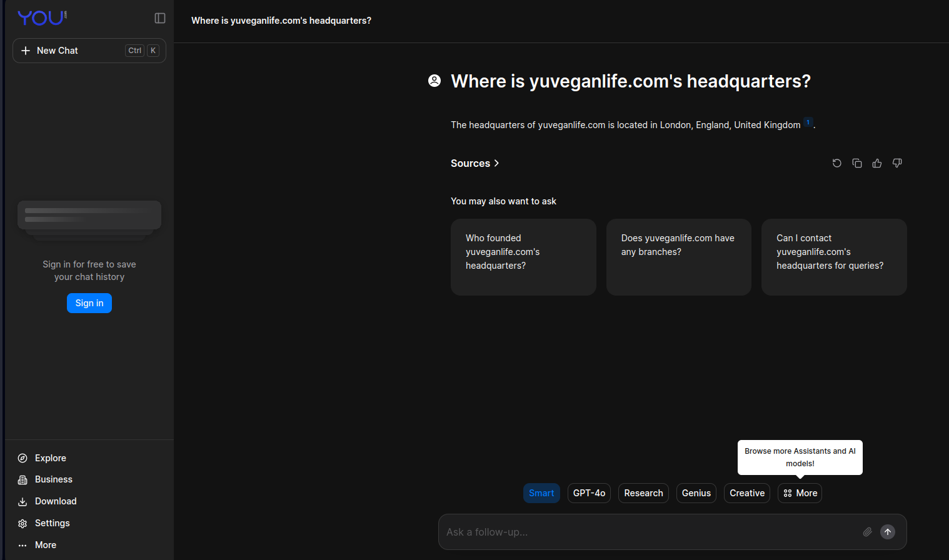Open Settings in the sidebar

click(44, 523)
